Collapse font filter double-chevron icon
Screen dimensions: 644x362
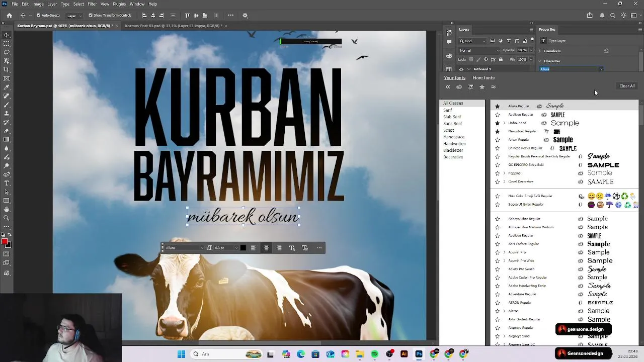[x=447, y=87]
